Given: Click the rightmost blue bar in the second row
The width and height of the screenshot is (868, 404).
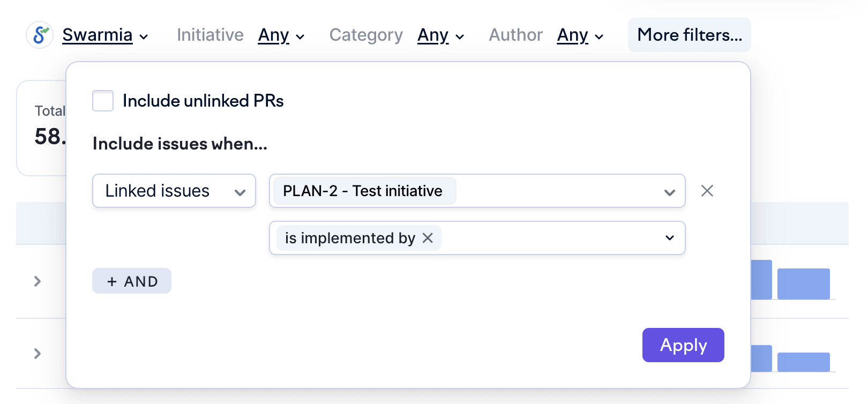Looking at the screenshot, I should [x=803, y=362].
